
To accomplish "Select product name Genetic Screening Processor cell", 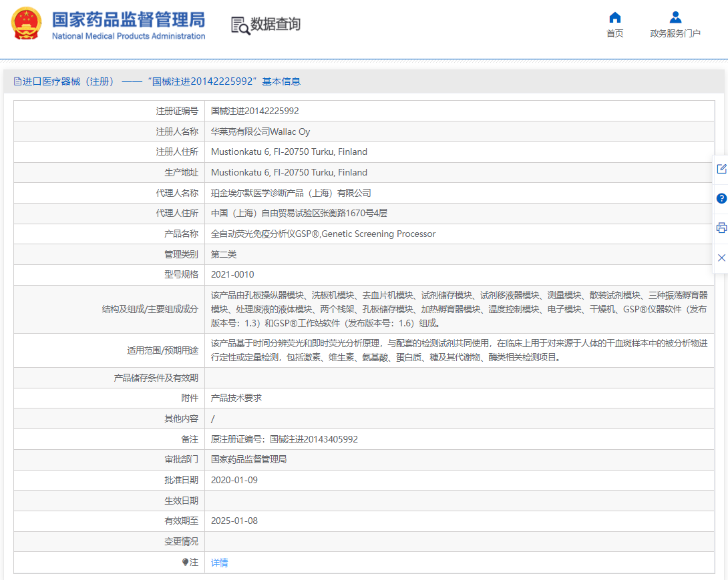I will point(460,234).
